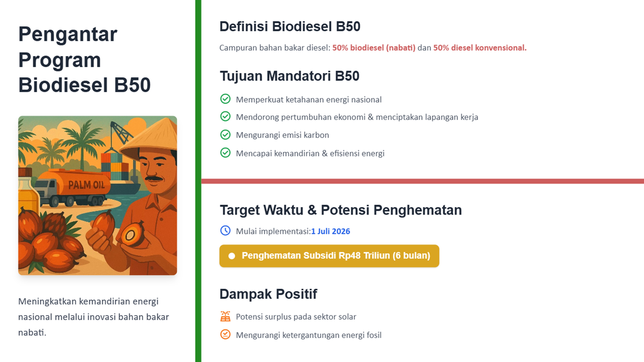Viewport: 644px width, 362px height.
Task: Click the orange check-circle icon beside Mengurangi ketergantungan
Action: click(x=225, y=334)
